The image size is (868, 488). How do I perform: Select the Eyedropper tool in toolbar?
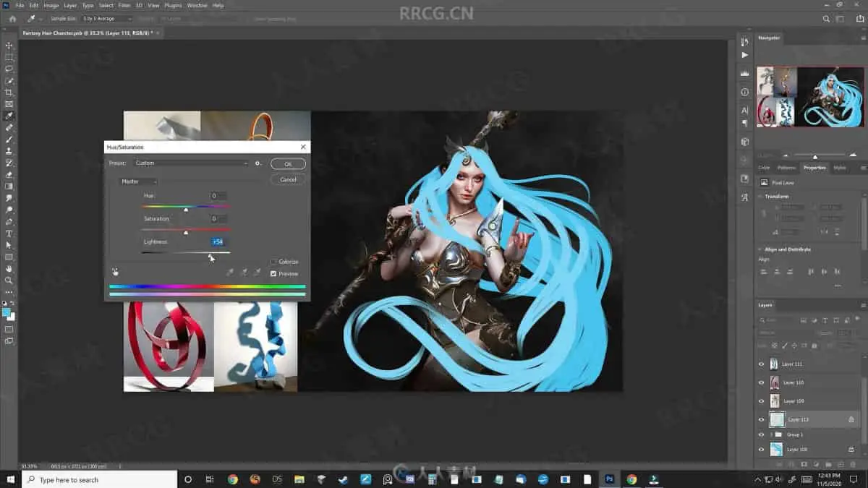click(x=9, y=116)
